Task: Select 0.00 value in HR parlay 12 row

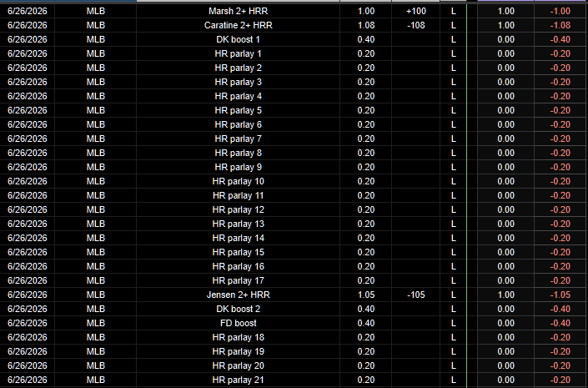Action: (x=506, y=209)
